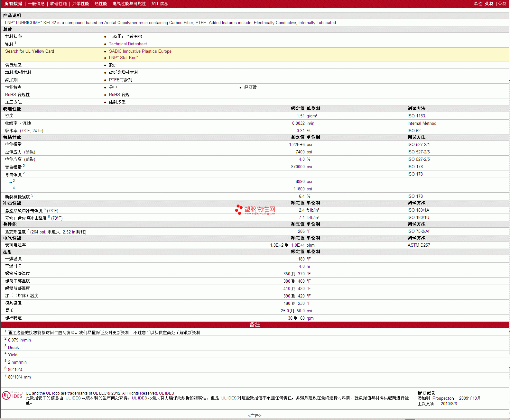
Task: Open the 加工信息 tab
Action: 160,4
